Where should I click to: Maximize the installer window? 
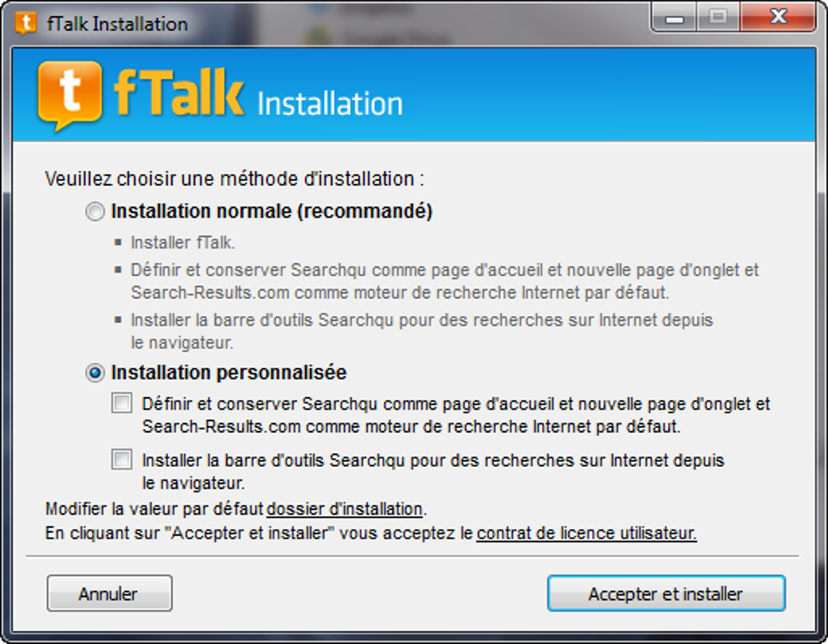[x=717, y=16]
